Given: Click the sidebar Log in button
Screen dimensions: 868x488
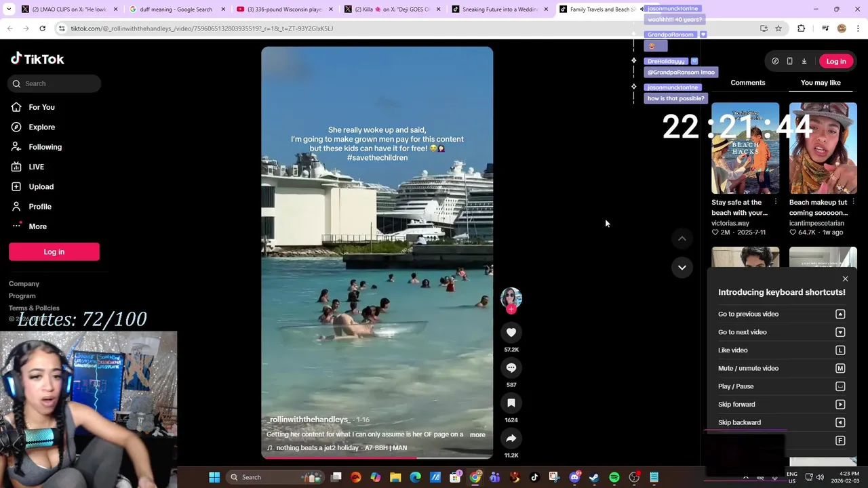Looking at the screenshot, I should coord(54,251).
